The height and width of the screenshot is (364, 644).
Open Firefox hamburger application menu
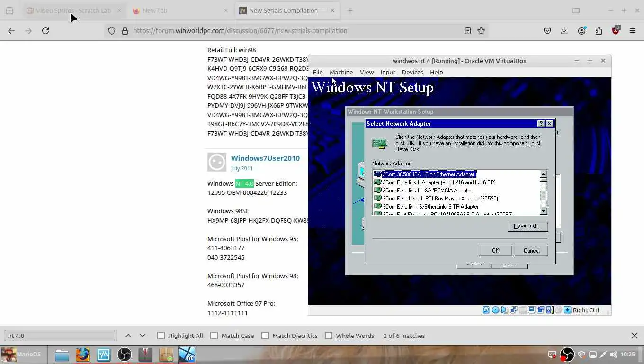(633, 31)
